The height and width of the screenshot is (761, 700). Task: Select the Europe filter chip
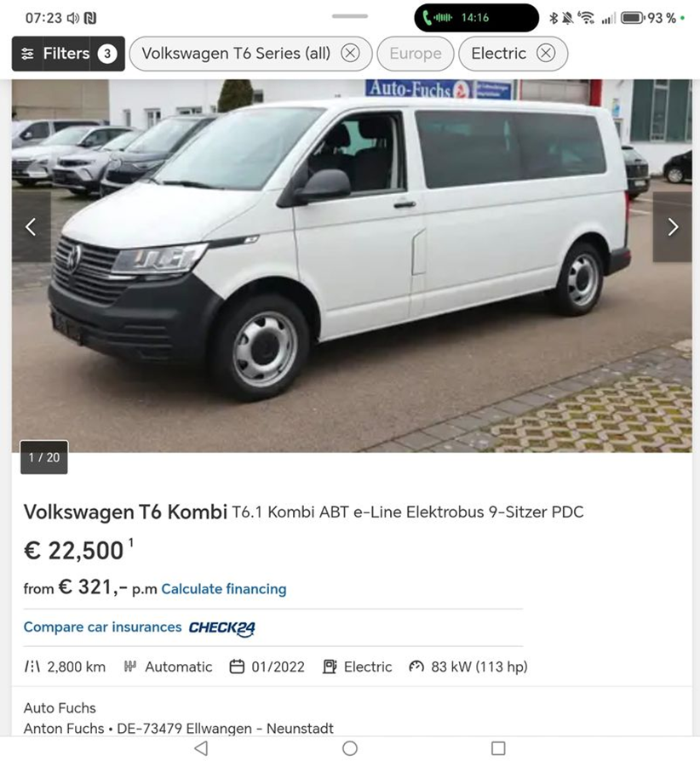point(416,54)
